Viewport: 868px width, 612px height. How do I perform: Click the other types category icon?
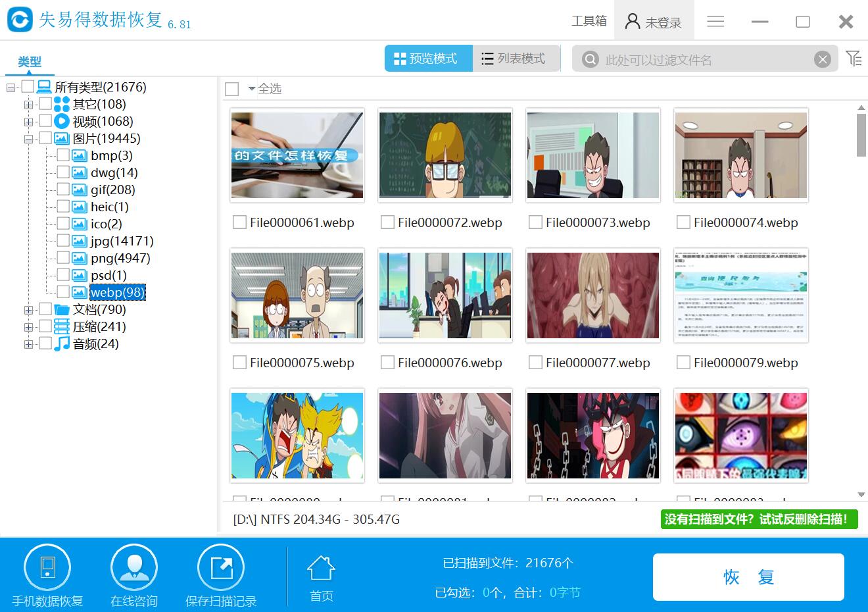click(62, 104)
